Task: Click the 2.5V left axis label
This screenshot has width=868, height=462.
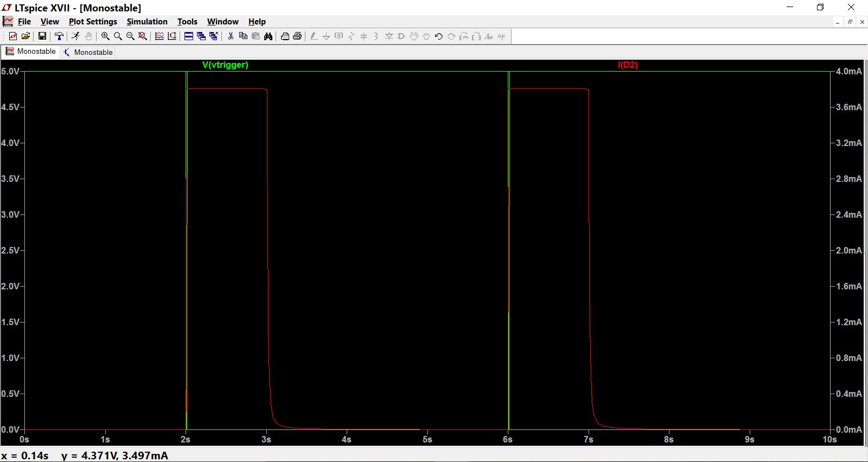Action: (x=10, y=250)
